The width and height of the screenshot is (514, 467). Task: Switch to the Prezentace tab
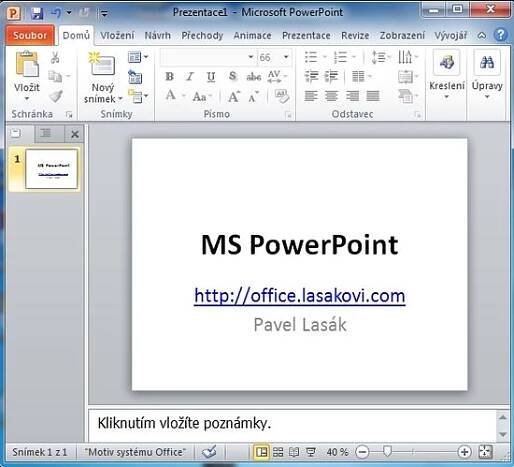(306, 35)
